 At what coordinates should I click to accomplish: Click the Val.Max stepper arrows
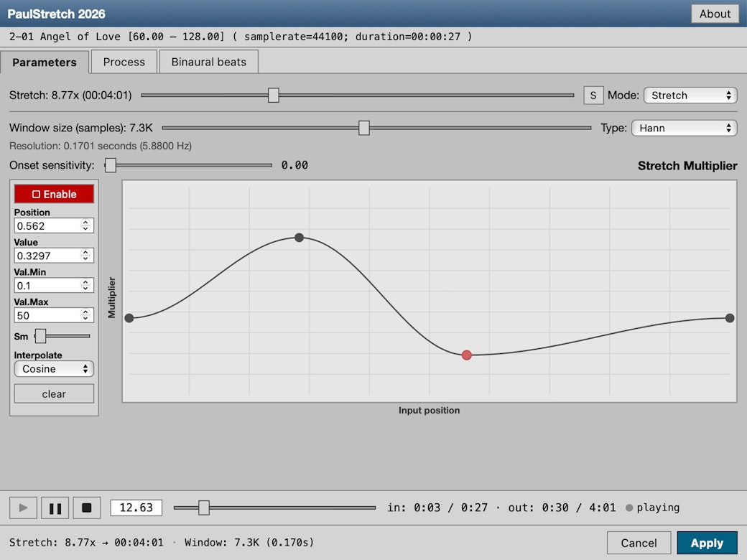click(x=85, y=314)
